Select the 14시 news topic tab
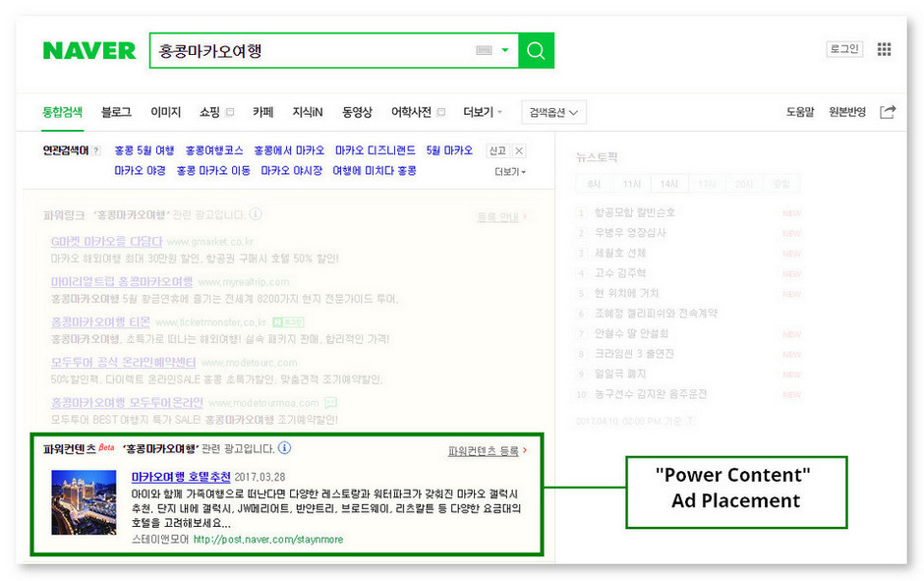Screen dimensions: 924x581 669,184
